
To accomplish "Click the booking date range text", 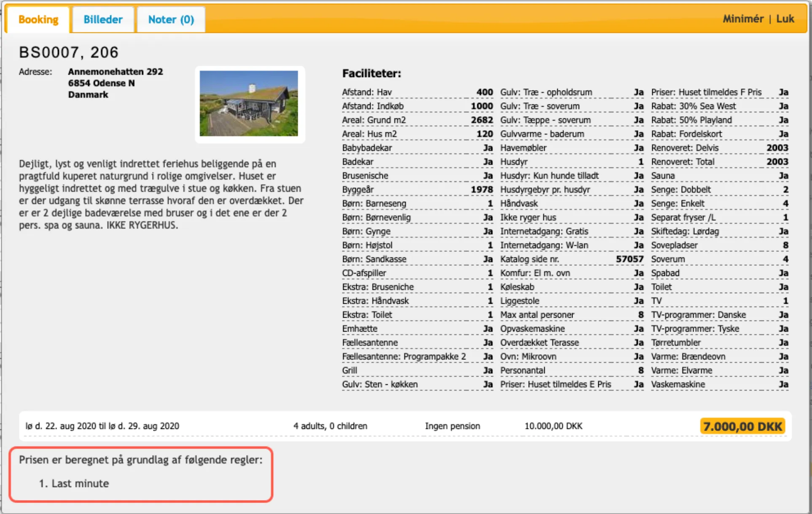I will (102, 426).
